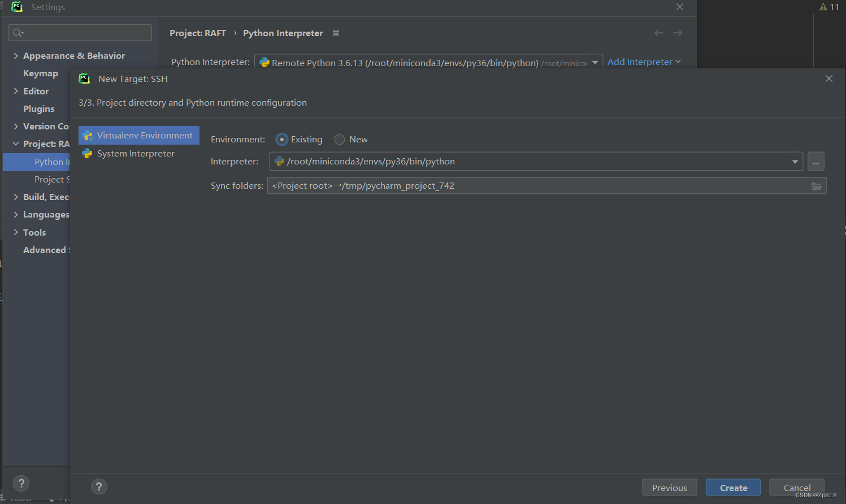Click the Create button
The height and width of the screenshot is (504, 846).
(x=733, y=488)
